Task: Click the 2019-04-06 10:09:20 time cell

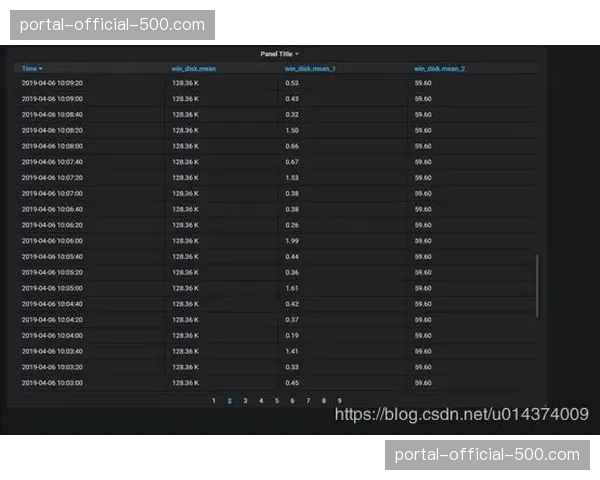Action: (52, 83)
